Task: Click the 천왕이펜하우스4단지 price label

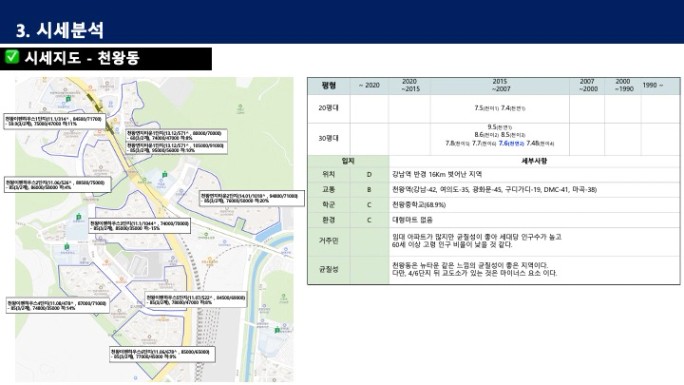Action: click(57, 305)
